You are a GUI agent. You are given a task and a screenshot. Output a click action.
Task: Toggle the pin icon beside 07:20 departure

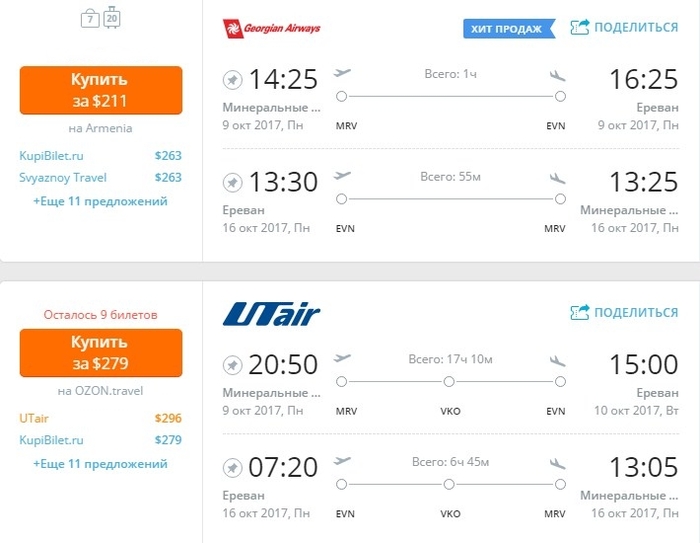(232, 467)
